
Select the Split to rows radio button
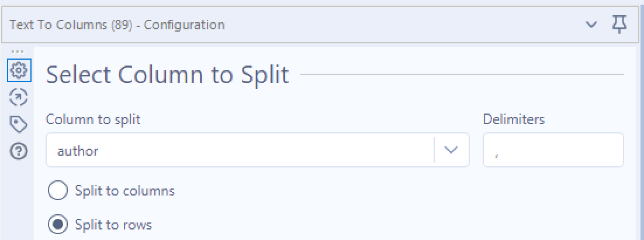[x=58, y=224]
